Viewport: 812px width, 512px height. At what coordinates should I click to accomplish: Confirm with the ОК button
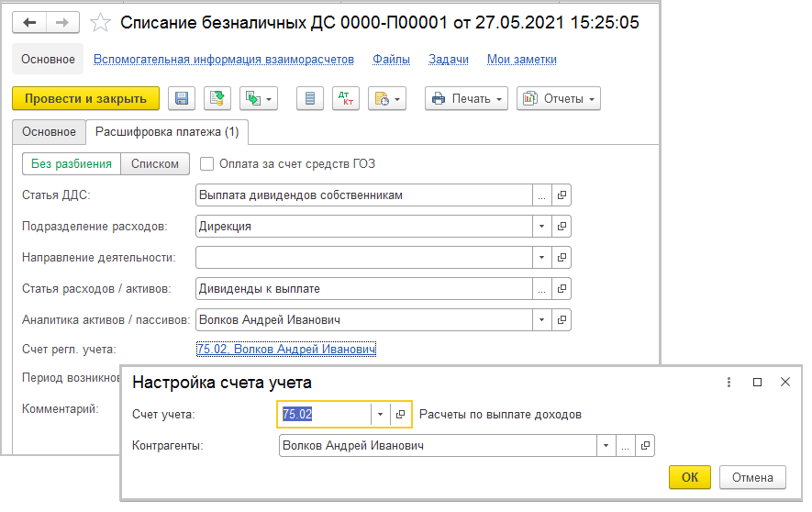pyautogui.click(x=689, y=477)
